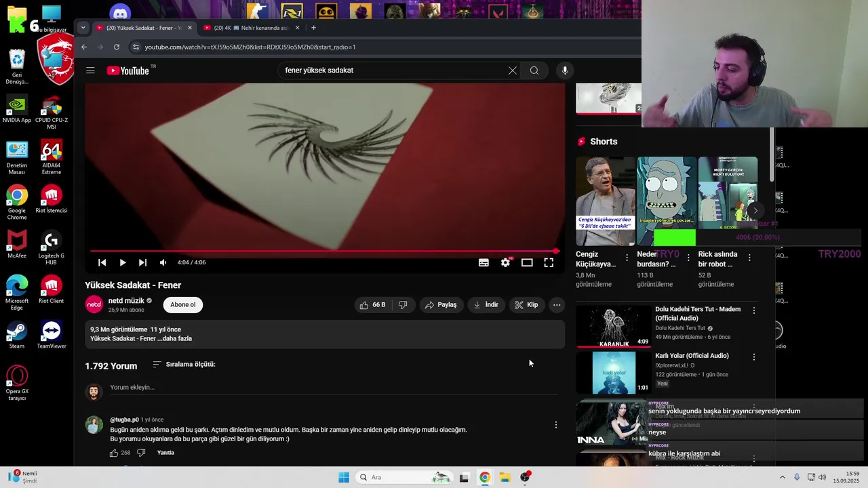Run search with the magnifier button

534,70
